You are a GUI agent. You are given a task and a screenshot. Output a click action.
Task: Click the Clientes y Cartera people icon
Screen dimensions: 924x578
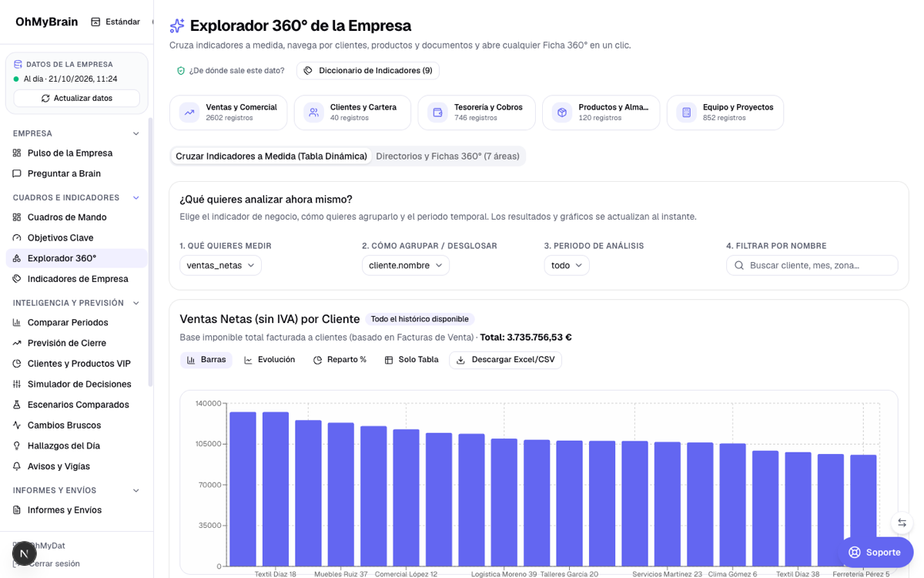tap(313, 113)
